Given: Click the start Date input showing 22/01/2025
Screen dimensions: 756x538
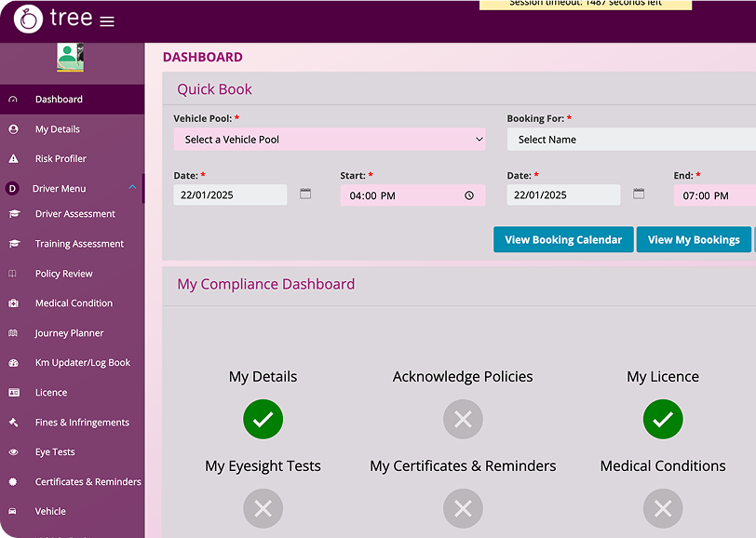Looking at the screenshot, I should 230,195.
